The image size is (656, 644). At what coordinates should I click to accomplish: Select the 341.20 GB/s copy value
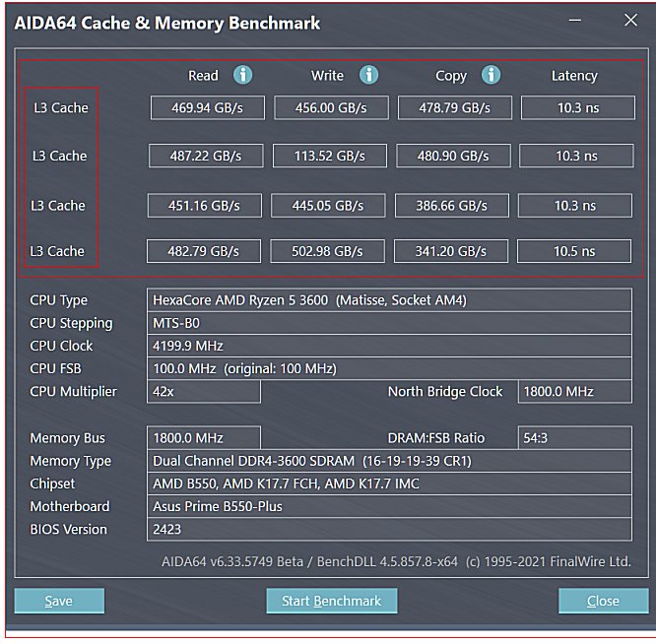451,251
